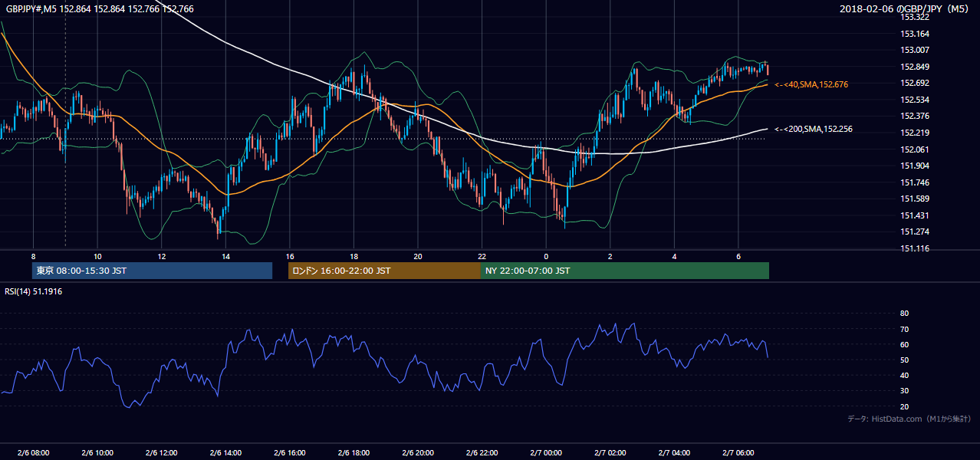Click price axis value 151.274

point(914,232)
